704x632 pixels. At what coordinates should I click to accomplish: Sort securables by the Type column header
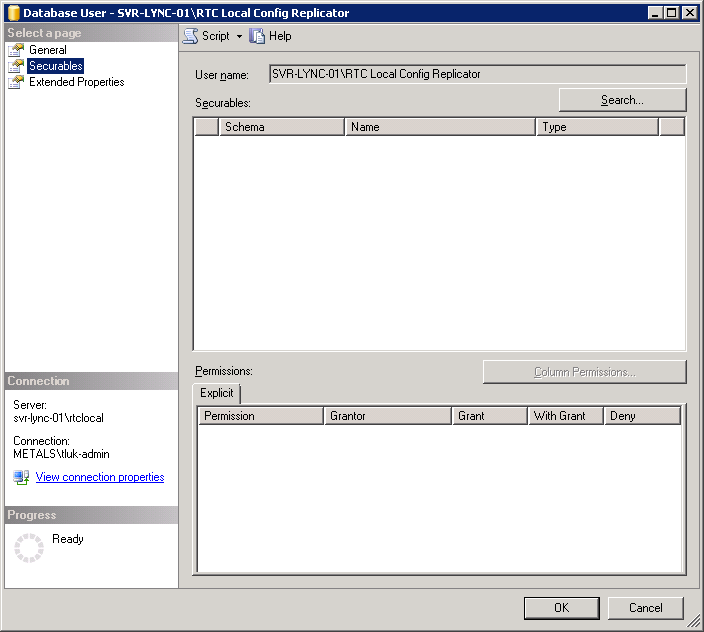point(598,127)
